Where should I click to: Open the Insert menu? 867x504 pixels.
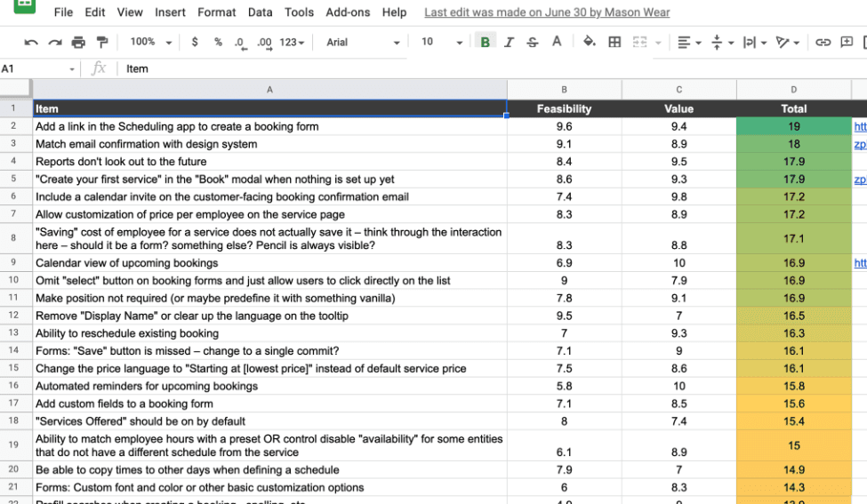click(170, 12)
